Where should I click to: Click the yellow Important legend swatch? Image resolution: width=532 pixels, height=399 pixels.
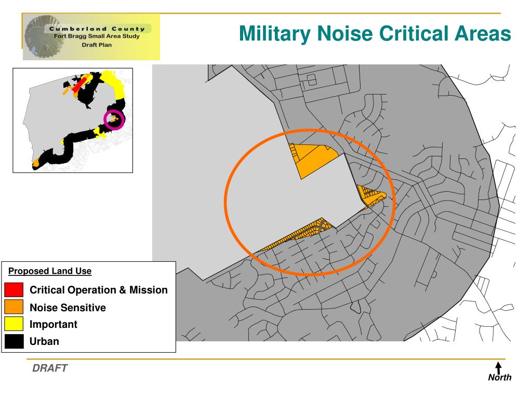[14, 324]
